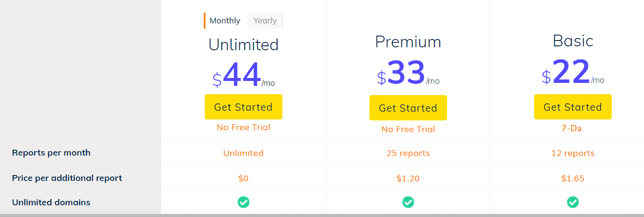Click the 25 reports value
Screen dimensions: 644x217
408,153
